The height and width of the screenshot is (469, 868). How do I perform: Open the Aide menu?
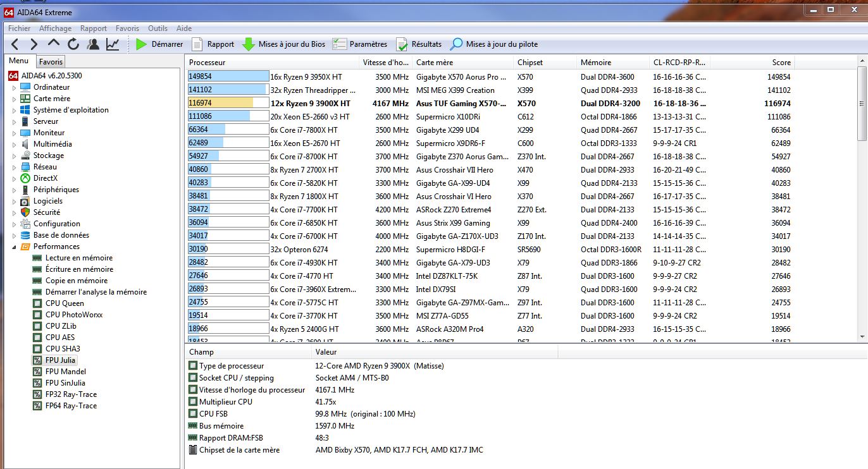[x=184, y=28]
